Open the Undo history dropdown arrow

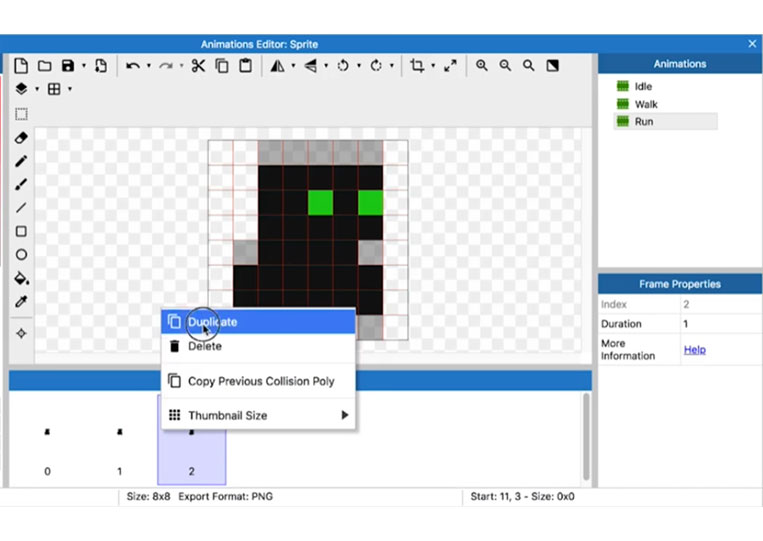(x=148, y=66)
